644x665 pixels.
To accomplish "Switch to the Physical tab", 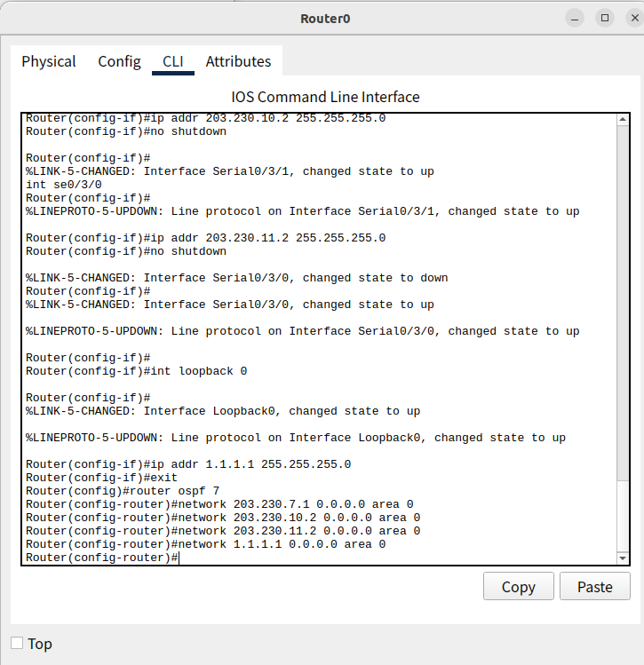I will click(49, 61).
